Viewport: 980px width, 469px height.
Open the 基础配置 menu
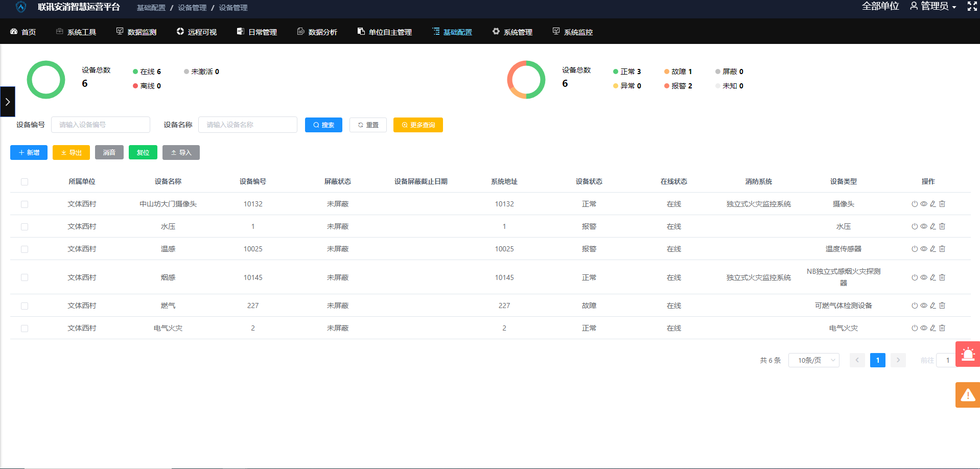click(452, 32)
